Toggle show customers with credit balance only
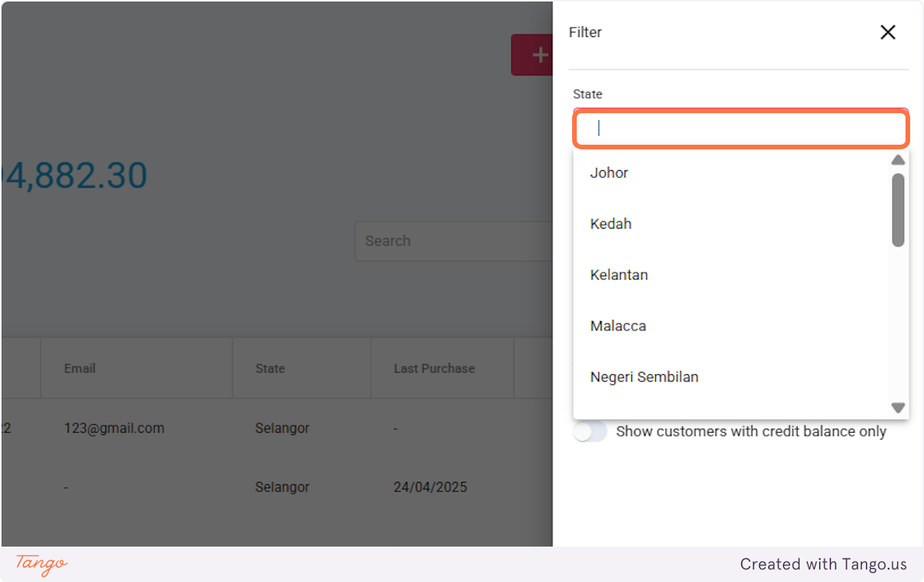Viewport: 924px width, 582px height. point(591,432)
